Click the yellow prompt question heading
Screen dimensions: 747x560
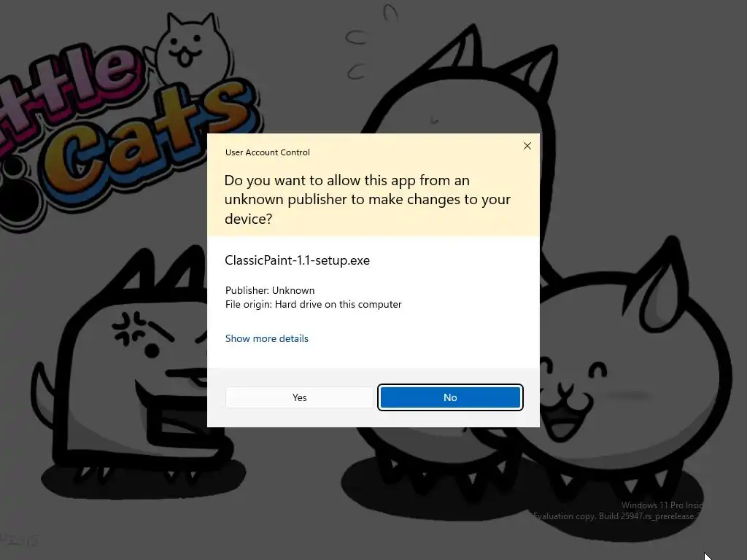pyautogui.click(x=368, y=199)
